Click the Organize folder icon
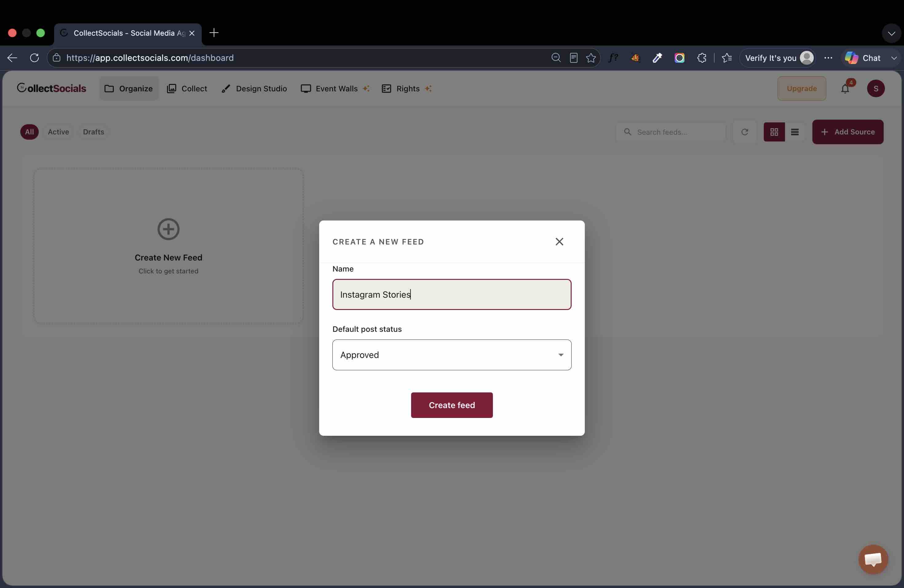The width and height of the screenshot is (904, 588). click(x=109, y=89)
